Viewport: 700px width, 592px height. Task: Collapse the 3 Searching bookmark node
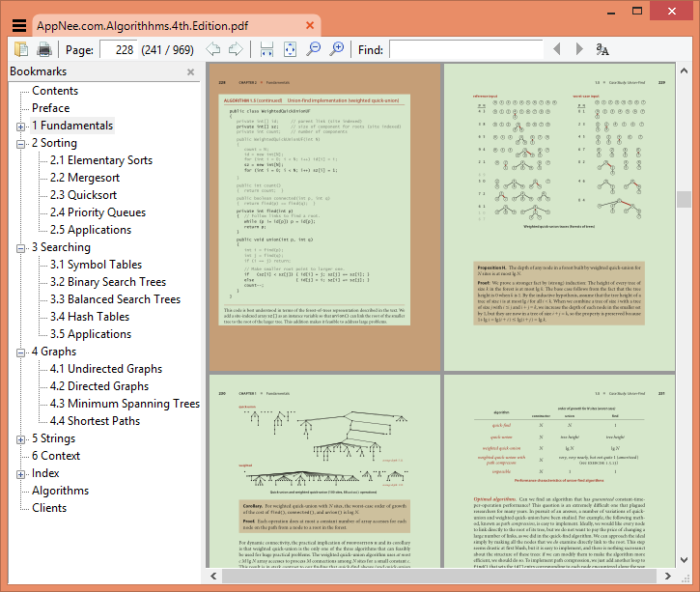(x=20, y=248)
